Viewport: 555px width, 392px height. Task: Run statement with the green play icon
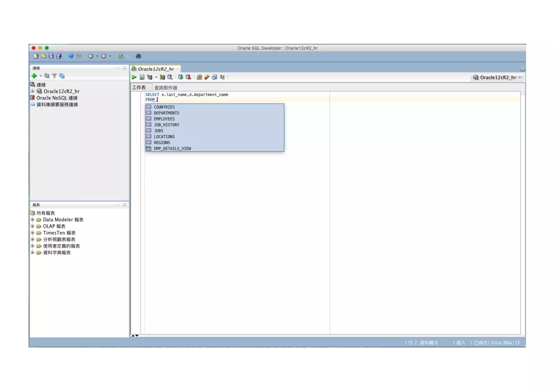click(134, 77)
